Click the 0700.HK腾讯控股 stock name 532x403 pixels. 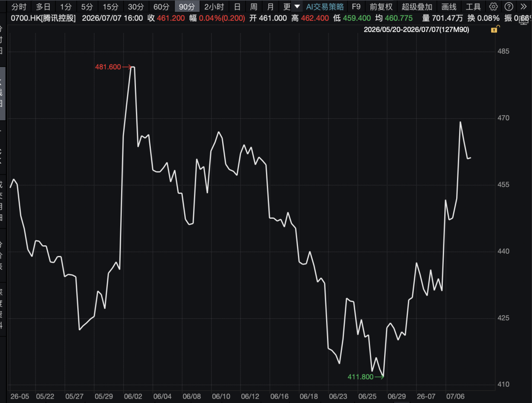43,18
